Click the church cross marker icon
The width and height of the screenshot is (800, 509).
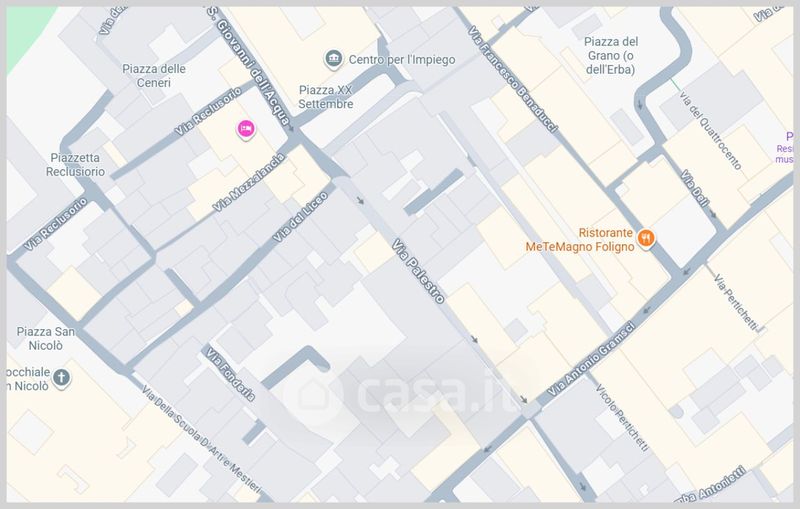pos(62,378)
